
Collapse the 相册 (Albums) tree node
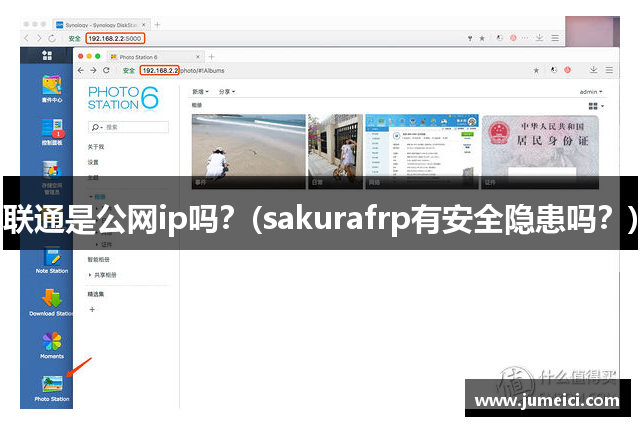pos(91,197)
